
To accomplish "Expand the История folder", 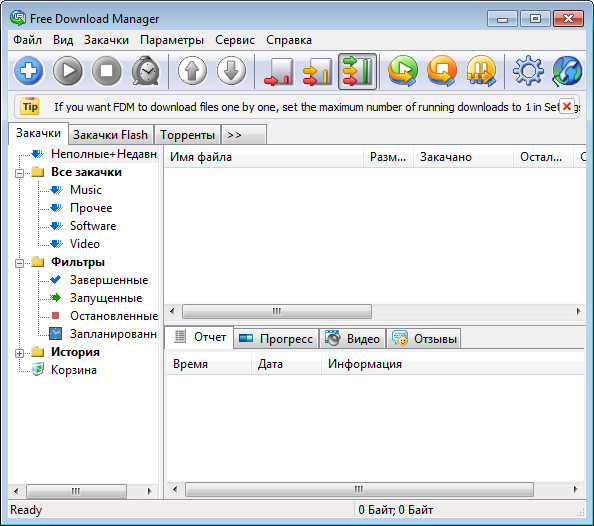I will pyautogui.click(x=19, y=353).
